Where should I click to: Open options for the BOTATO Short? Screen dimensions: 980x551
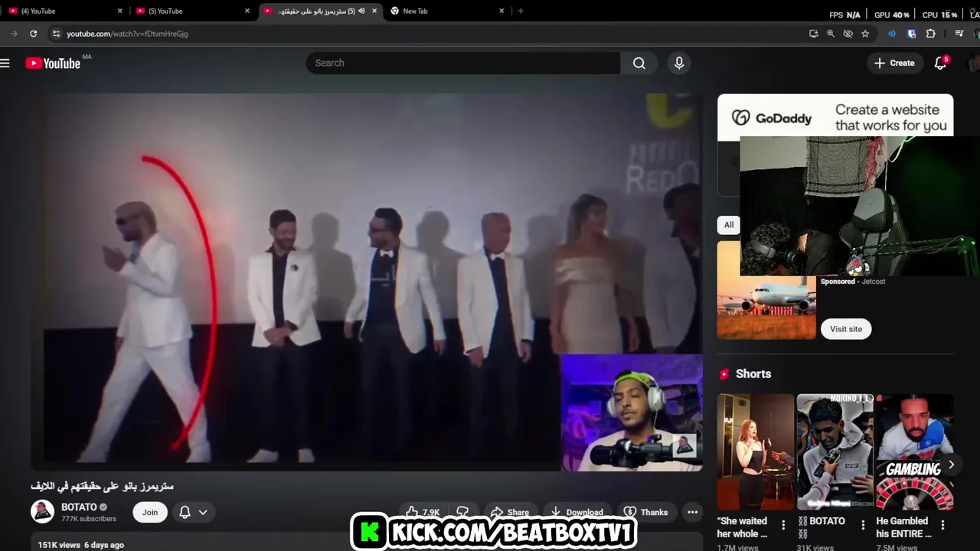tap(863, 525)
